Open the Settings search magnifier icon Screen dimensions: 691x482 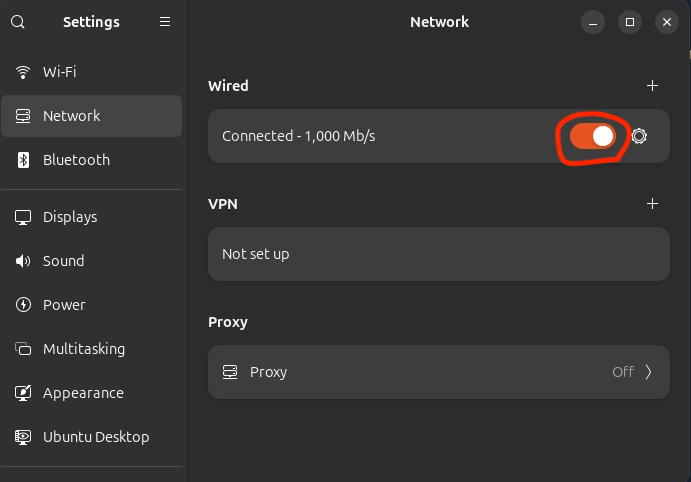point(18,22)
